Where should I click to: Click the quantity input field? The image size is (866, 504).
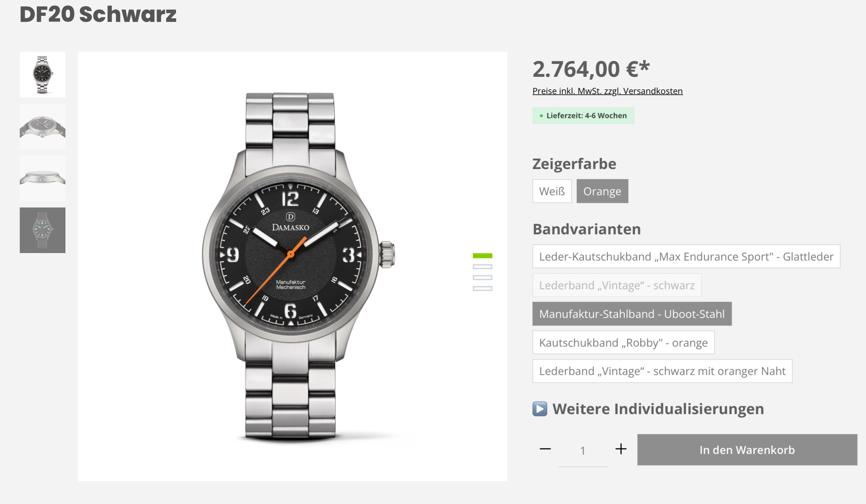583,451
